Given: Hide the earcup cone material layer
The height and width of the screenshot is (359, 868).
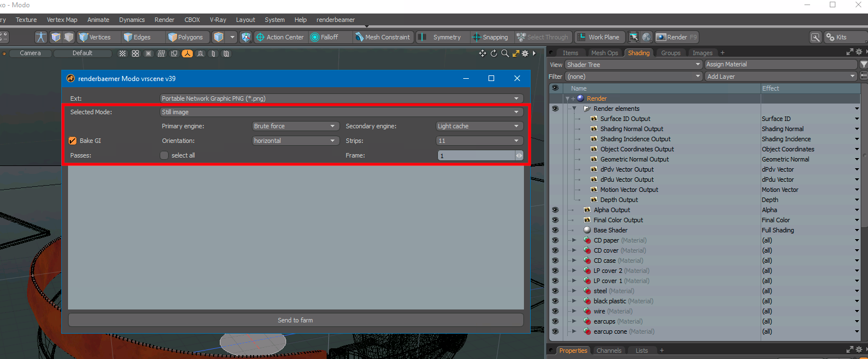Looking at the screenshot, I should [555, 331].
